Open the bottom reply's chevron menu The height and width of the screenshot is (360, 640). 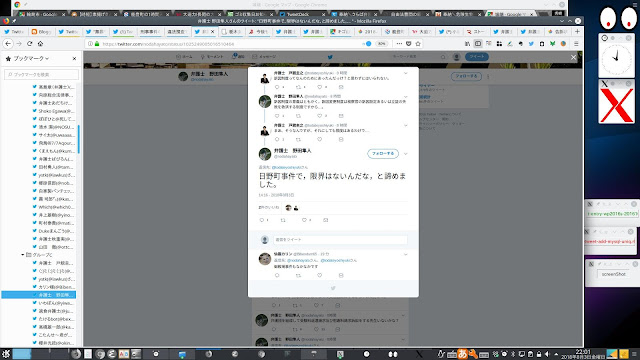(405, 254)
